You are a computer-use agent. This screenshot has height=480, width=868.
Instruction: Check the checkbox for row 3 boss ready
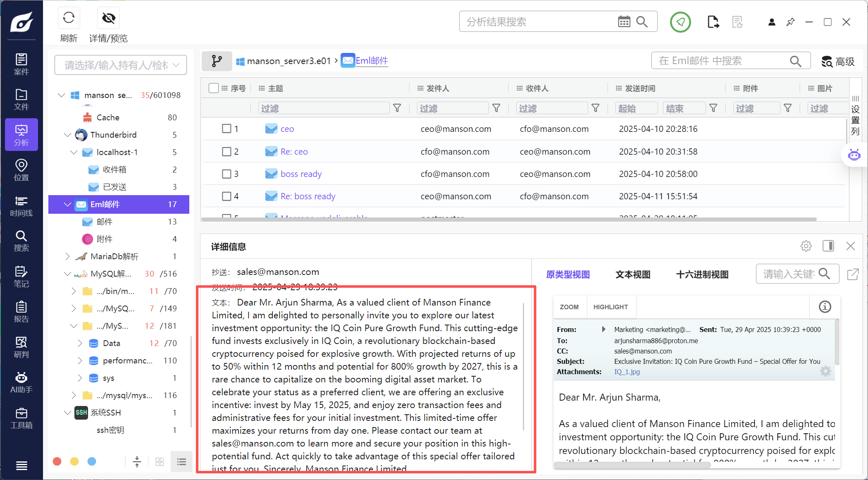pos(227,174)
